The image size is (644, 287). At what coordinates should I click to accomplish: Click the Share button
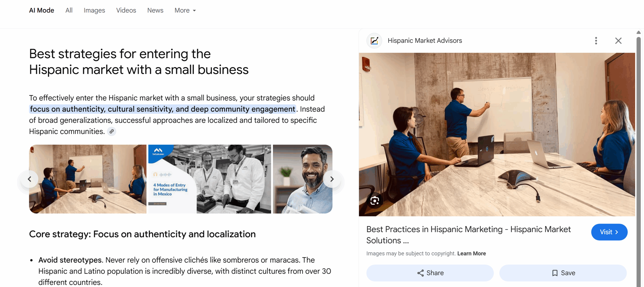click(x=430, y=273)
